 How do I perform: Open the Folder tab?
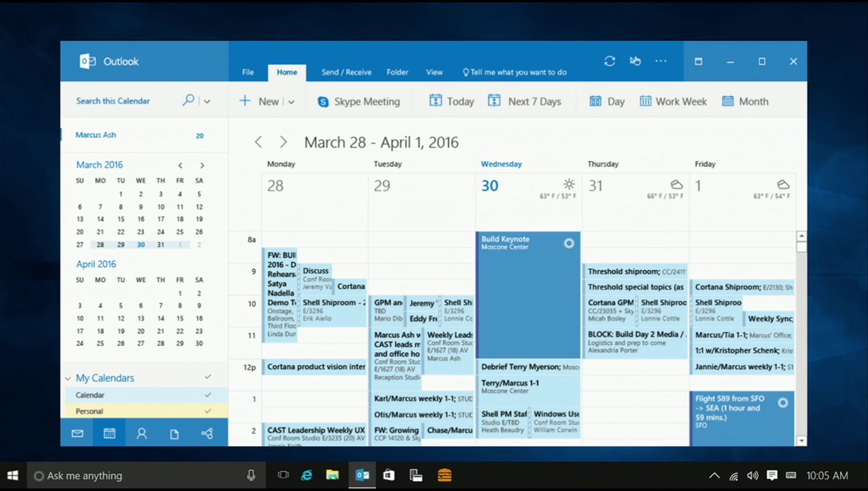click(397, 72)
